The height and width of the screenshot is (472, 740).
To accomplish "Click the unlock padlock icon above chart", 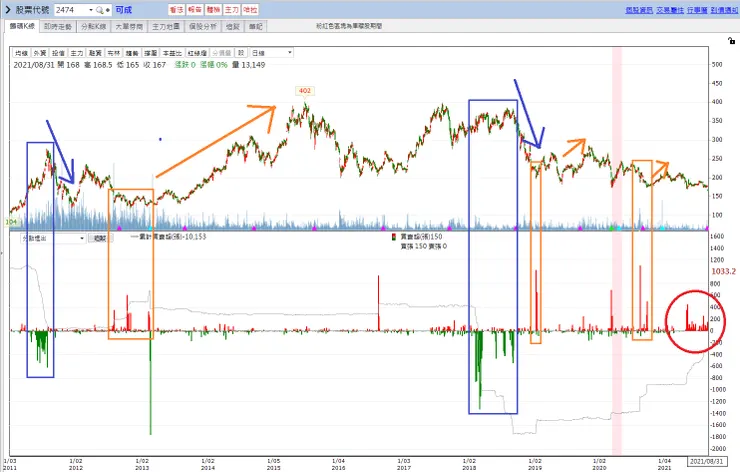I will 732,41.
